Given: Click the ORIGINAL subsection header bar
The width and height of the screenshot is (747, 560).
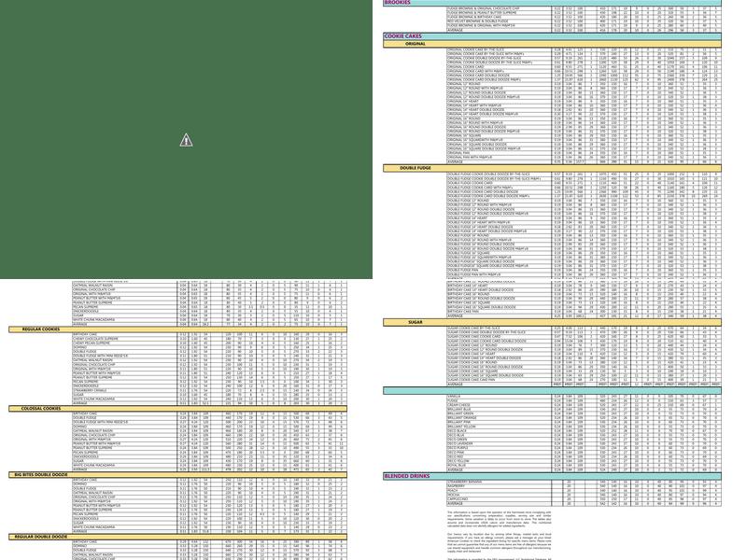Looking at the screenshot, I should (x=416, y=44).
